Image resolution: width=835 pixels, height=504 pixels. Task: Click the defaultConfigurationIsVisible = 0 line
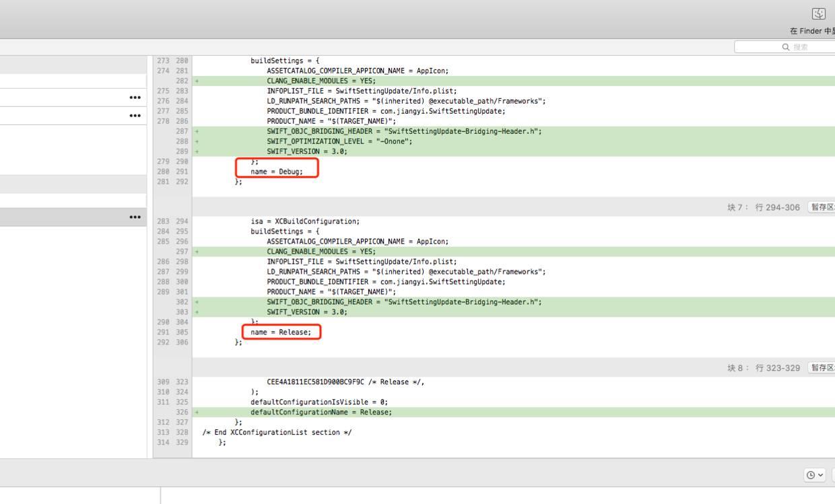point(319,402)
